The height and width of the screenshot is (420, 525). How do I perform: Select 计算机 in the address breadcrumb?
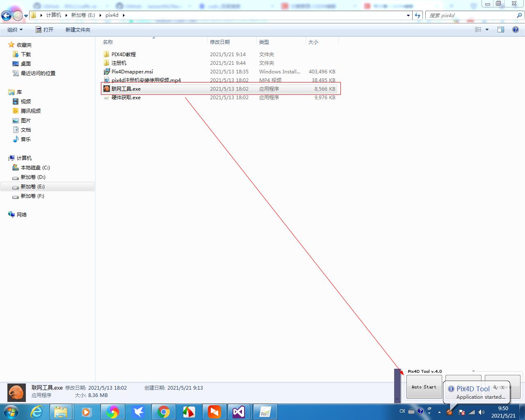pyautogui.click(x=53, y=15)
